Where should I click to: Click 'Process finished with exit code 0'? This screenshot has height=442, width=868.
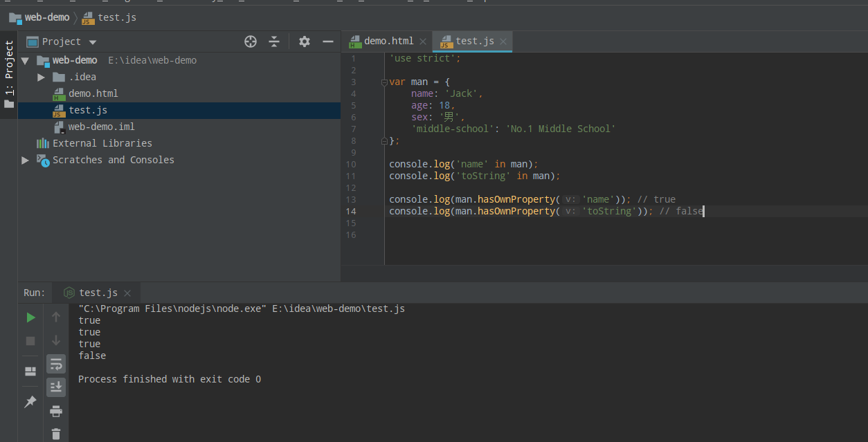coord(170,379)
